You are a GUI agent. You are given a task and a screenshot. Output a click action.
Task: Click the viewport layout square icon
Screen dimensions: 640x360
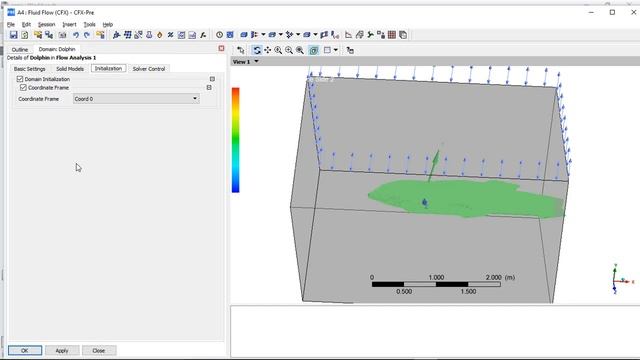click(327, 50)
